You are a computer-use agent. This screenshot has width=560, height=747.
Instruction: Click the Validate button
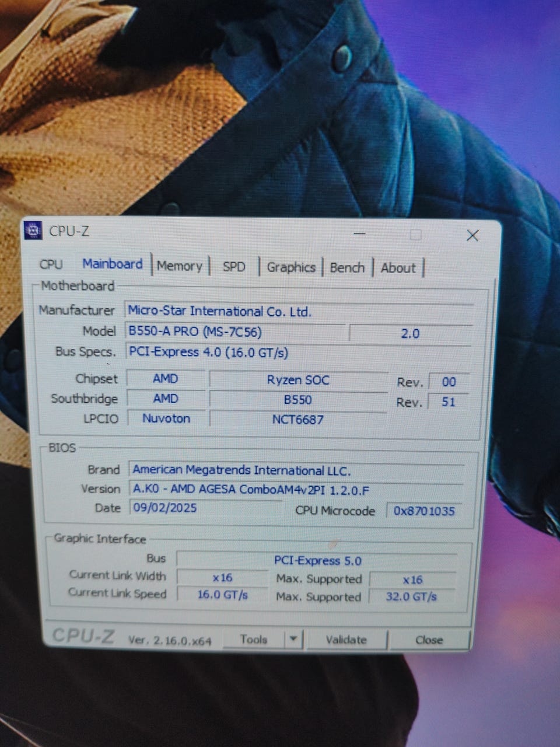coord(346,640)
